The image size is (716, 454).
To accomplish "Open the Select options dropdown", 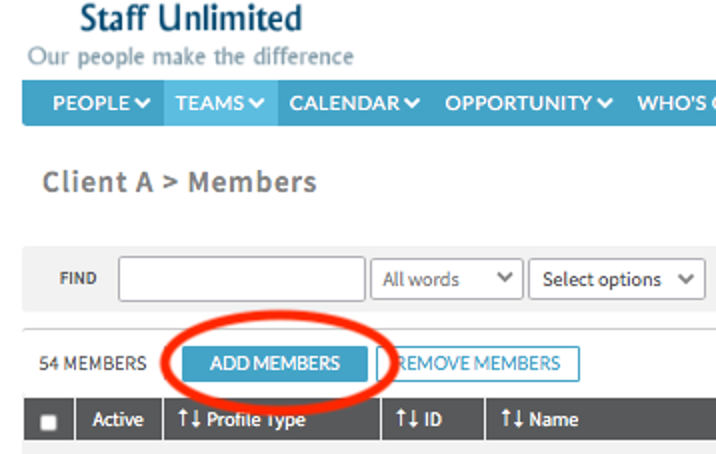I will (617, 279).
